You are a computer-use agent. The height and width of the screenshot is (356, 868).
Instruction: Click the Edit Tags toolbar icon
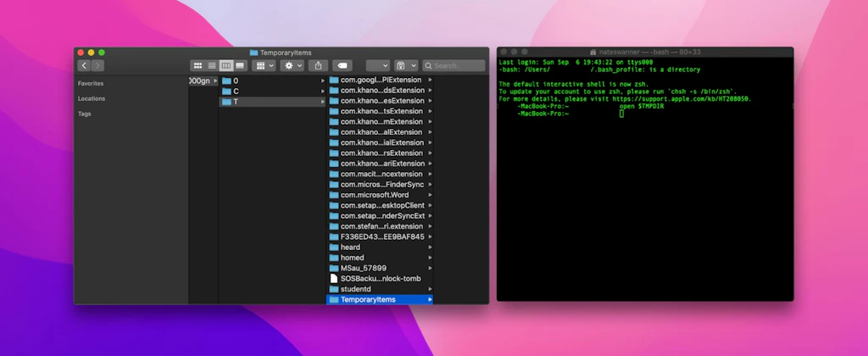(x=342, y=66)
